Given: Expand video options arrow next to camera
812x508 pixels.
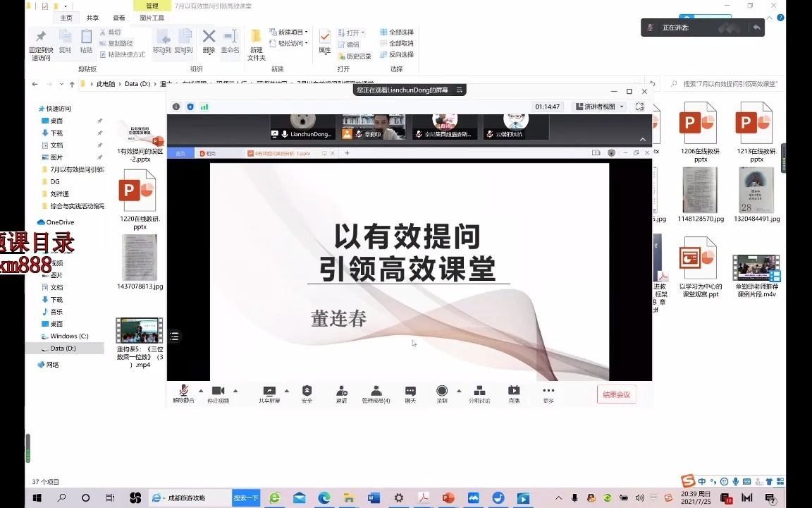Looking at the screenshot, I should [x=235, y=391].
